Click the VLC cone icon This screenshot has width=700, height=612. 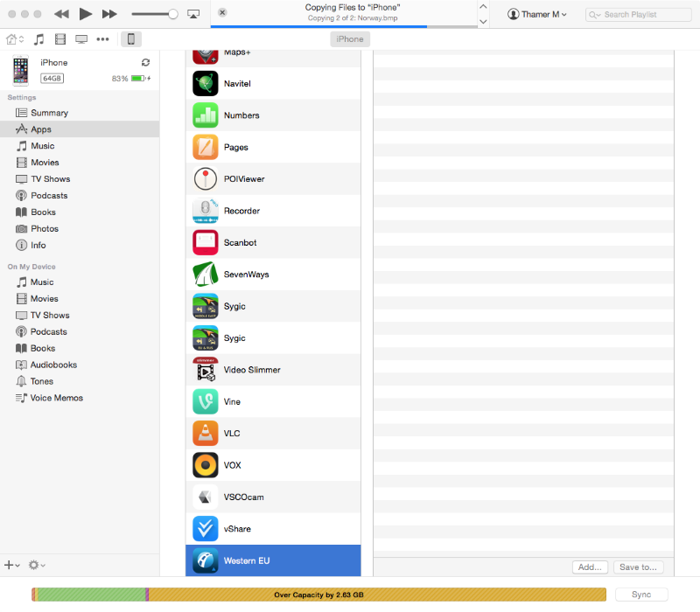coord(206,433)
